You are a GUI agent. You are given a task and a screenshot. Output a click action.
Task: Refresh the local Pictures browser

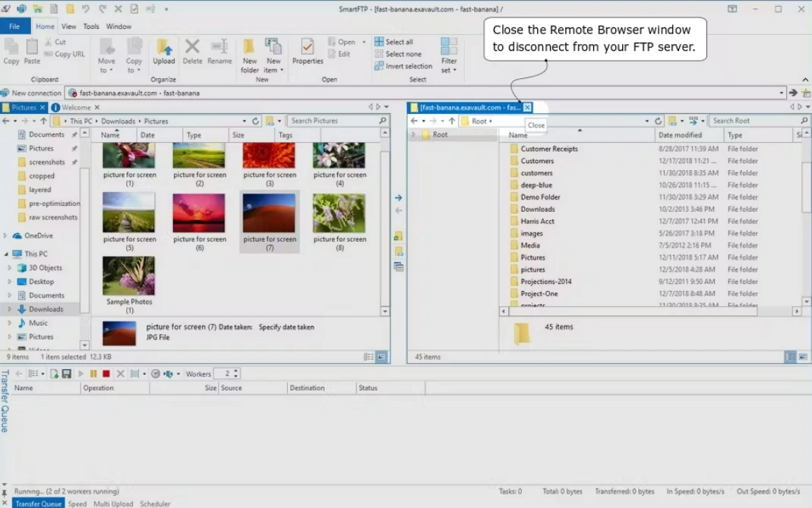[255, 121]
